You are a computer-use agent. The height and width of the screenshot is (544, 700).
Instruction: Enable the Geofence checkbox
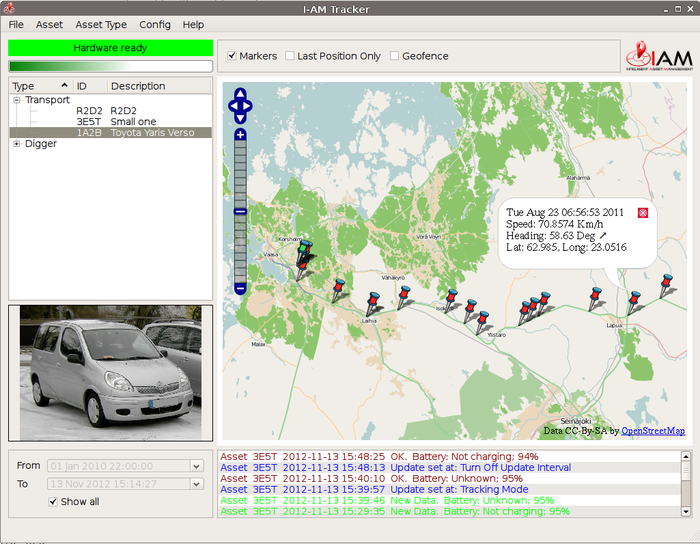coord(394,56)
